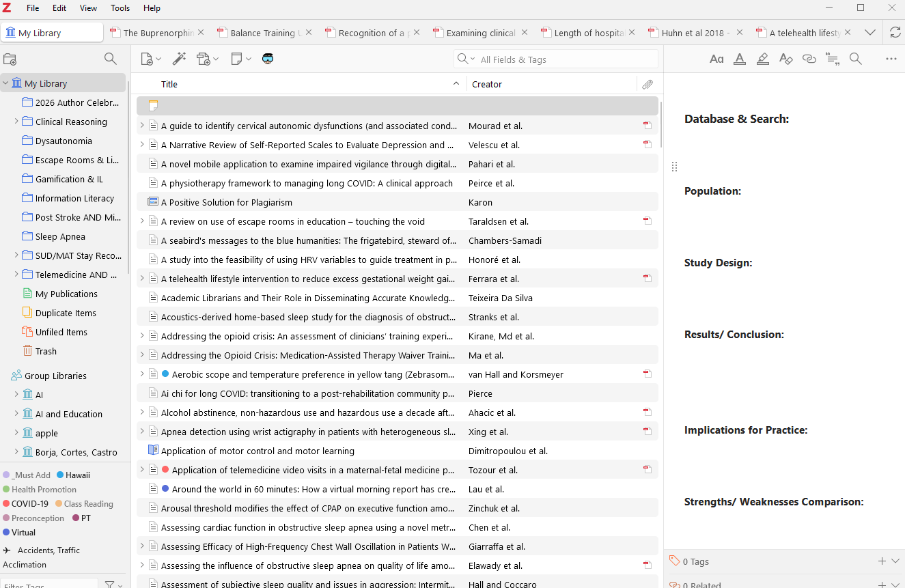Select the Information Literacy collection

pos(74,198)
